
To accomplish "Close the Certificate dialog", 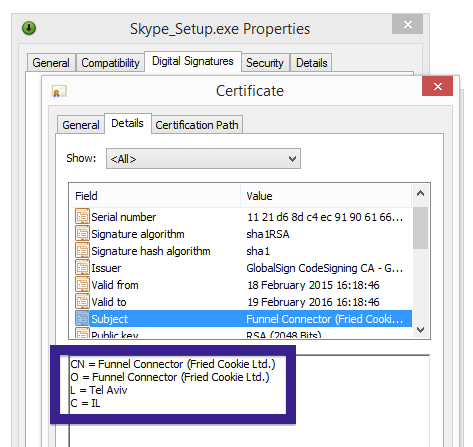I will [437, 86].
